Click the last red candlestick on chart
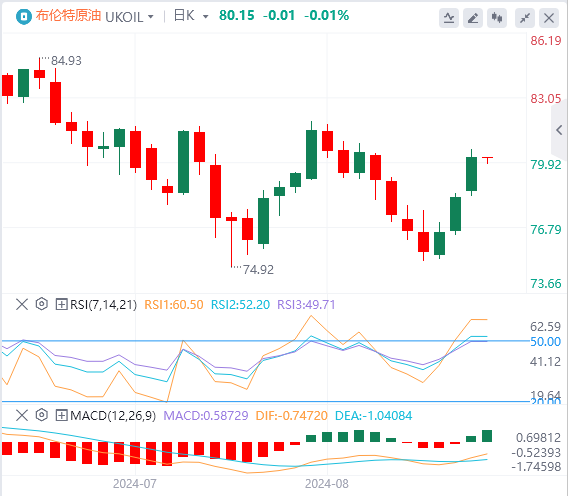 pyautogui.click(x=487, y=159)
